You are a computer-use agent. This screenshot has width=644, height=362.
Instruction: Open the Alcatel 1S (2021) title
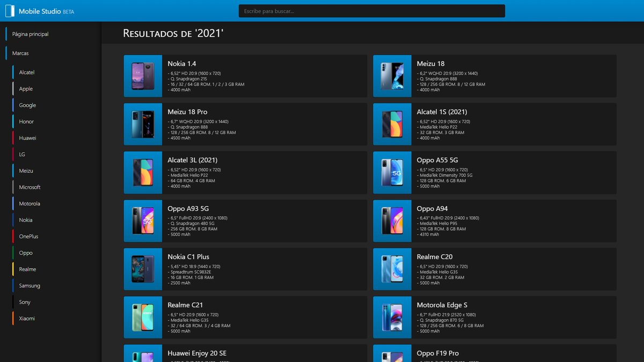point(442,112)
